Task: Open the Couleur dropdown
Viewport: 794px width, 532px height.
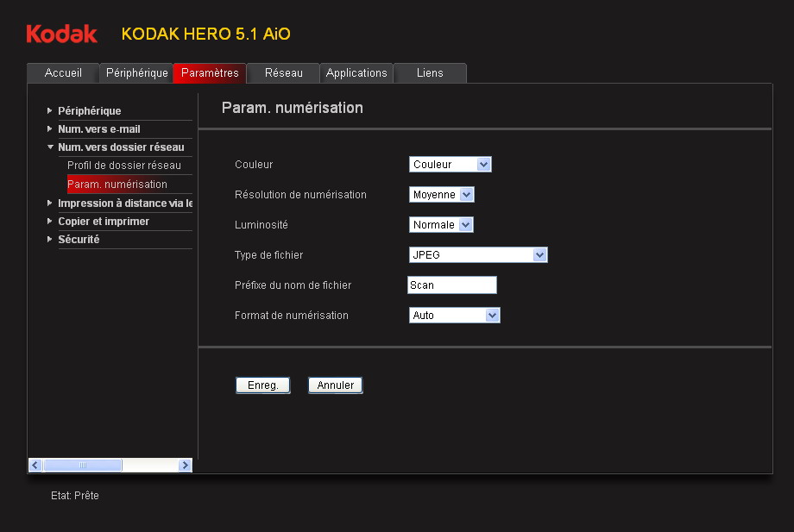Action: (x=450, y=165)
